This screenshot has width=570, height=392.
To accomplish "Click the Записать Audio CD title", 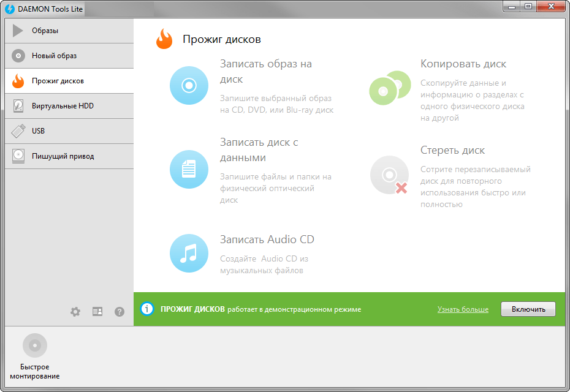I will click(267, 239).
